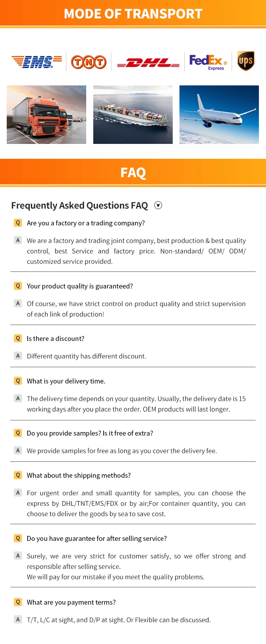266x644 pixels.
Task: Click the Q icon beside factory question
Action: (18, 223)
